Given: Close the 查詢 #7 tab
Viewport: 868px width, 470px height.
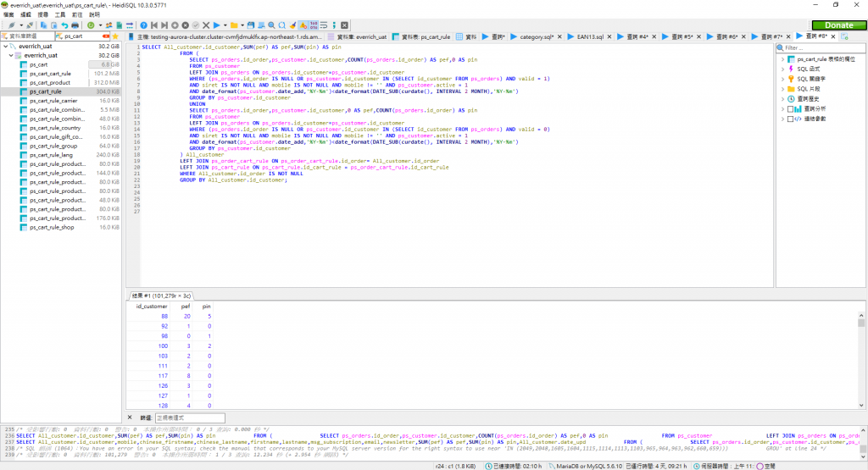Looking at the screenshot, I should pyautogui.click(x=788, y=36).
